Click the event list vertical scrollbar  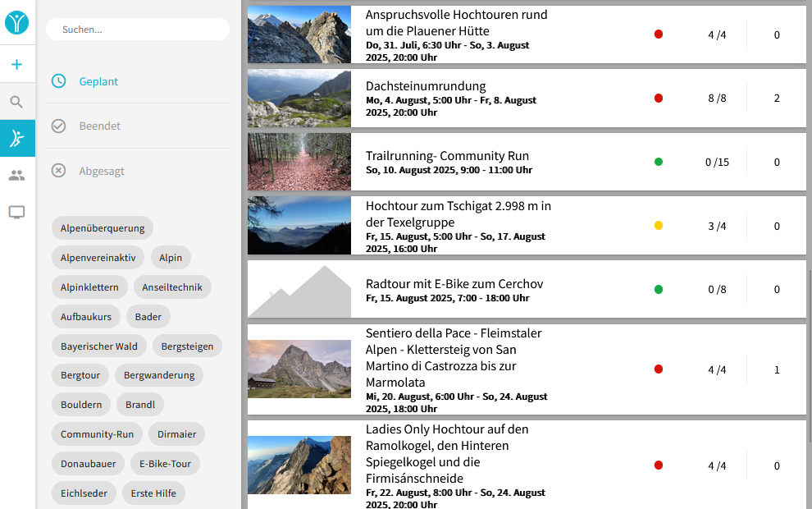[x=810, y=358]
